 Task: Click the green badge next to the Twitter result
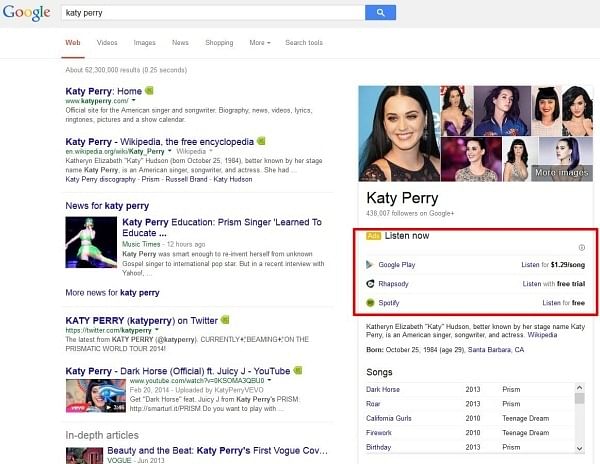pyautogui.click(x=225, y=320)
